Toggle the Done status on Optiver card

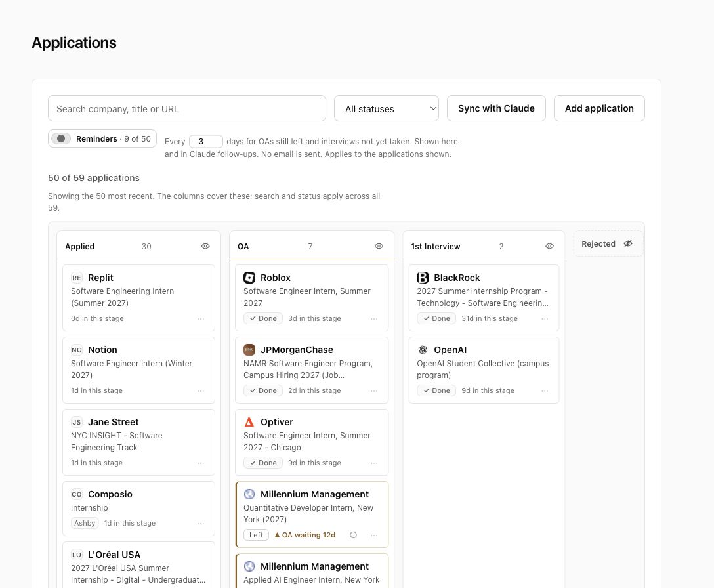263,463
